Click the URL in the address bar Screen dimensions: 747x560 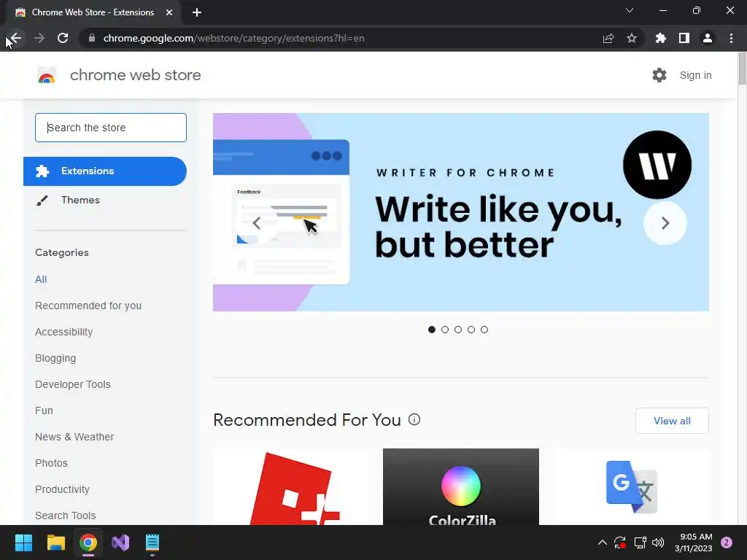pyautogui.click(x=234, y=38)
